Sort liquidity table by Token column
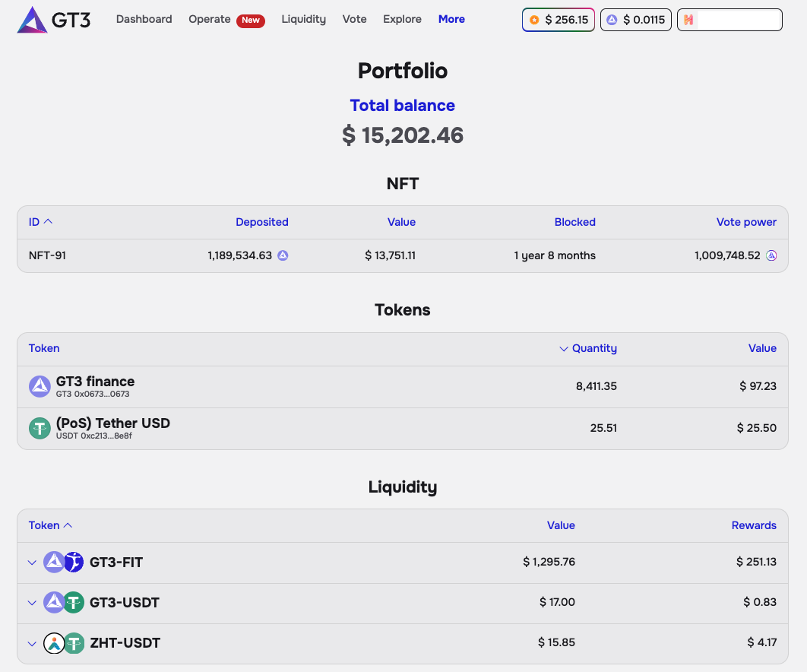 coord(50,525)
